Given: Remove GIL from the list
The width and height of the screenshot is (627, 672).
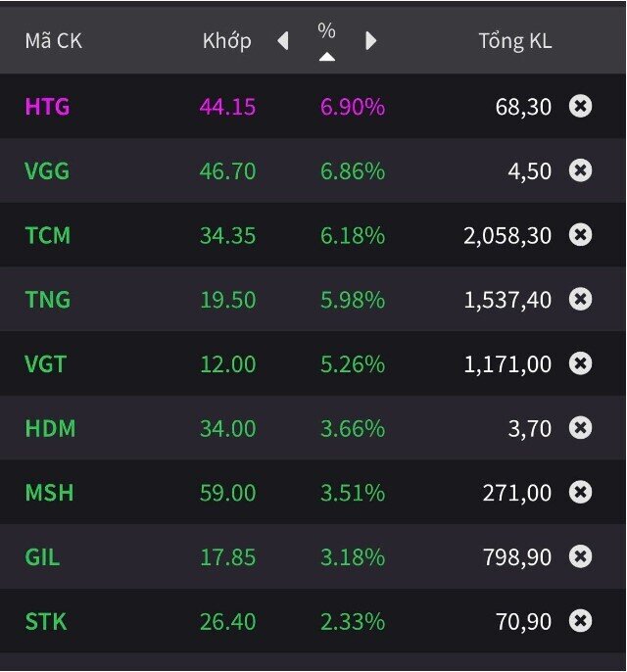Looking at the screenshot, I should (x=580, y=556).
